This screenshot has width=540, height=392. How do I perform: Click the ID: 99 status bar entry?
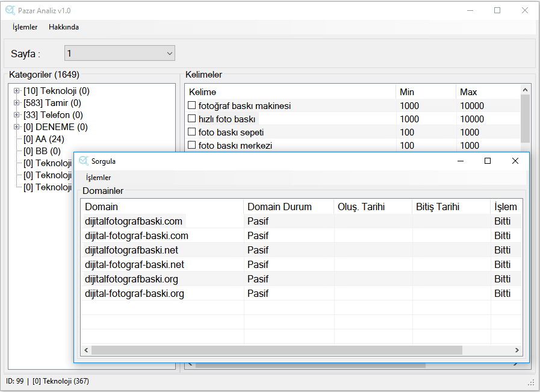[15, 381]
